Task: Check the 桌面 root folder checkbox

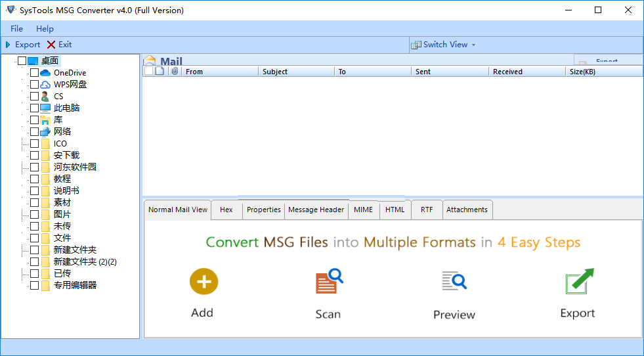Action: pos(22,61)
